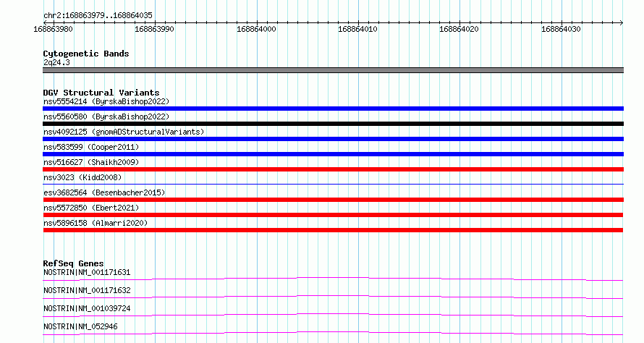The height and width of the screenshot is (343, 644).
Task: Click the magenta line under NM_001039724
Action: 333,316
